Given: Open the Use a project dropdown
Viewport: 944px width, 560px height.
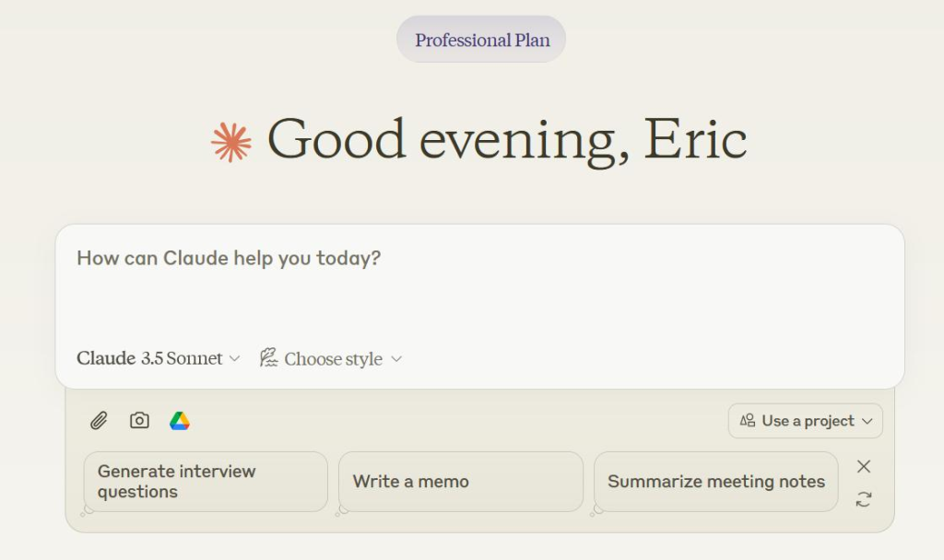Looking at the screenshot, I should click(x=806, y=421).
